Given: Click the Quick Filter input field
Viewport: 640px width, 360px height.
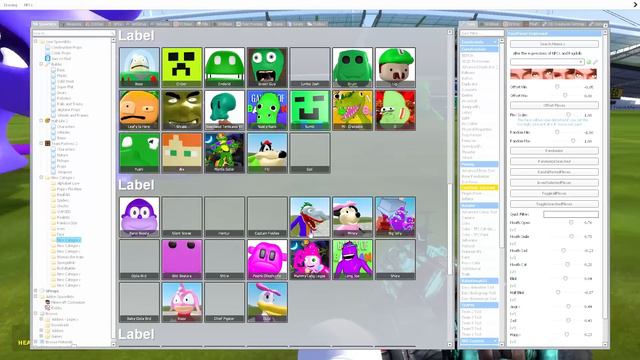Looking at the screenshot, I should pos(571,214).
